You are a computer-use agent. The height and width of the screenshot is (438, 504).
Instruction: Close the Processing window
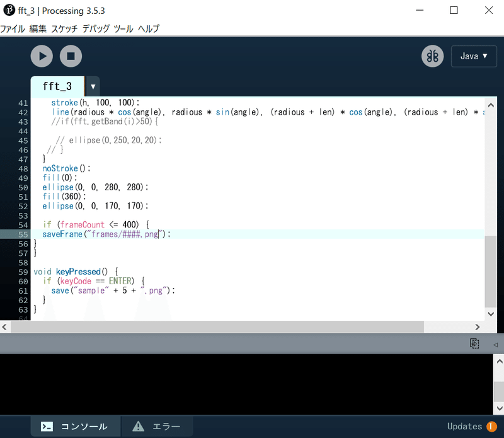[489, 10]
